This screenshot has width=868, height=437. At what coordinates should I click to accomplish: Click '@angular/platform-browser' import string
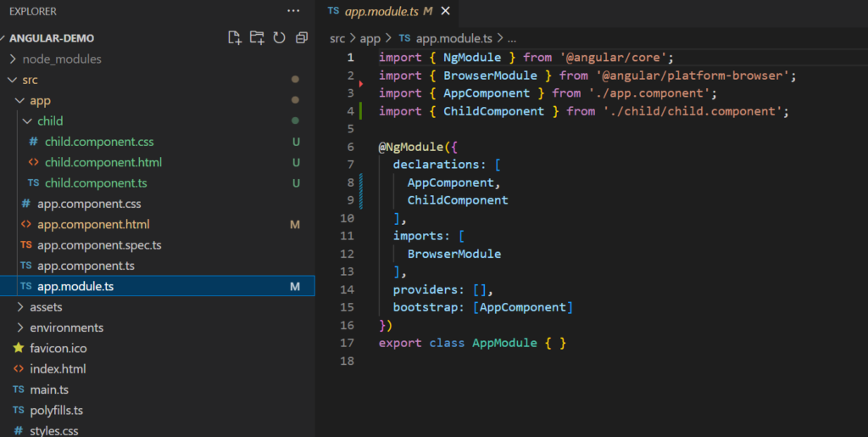click(x=693, y=76)
